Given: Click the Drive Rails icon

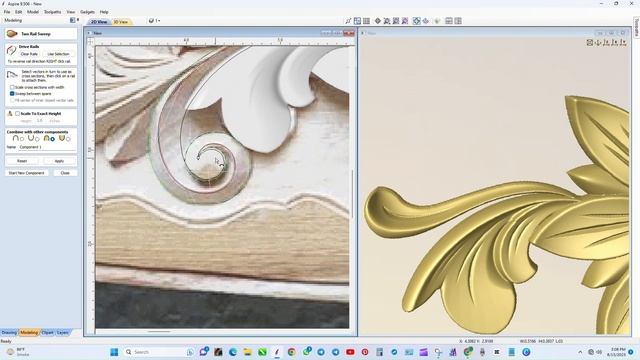Looking at the screenshot, I should pos(11,50).
